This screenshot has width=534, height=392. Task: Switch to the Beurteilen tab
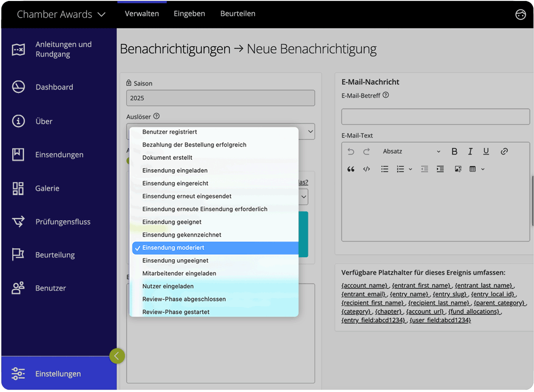click(x=237, y=14)
